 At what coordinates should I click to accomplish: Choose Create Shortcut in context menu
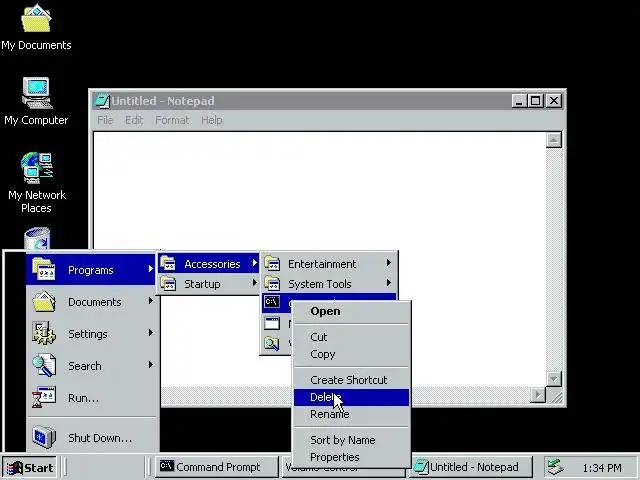coord(351,380)
